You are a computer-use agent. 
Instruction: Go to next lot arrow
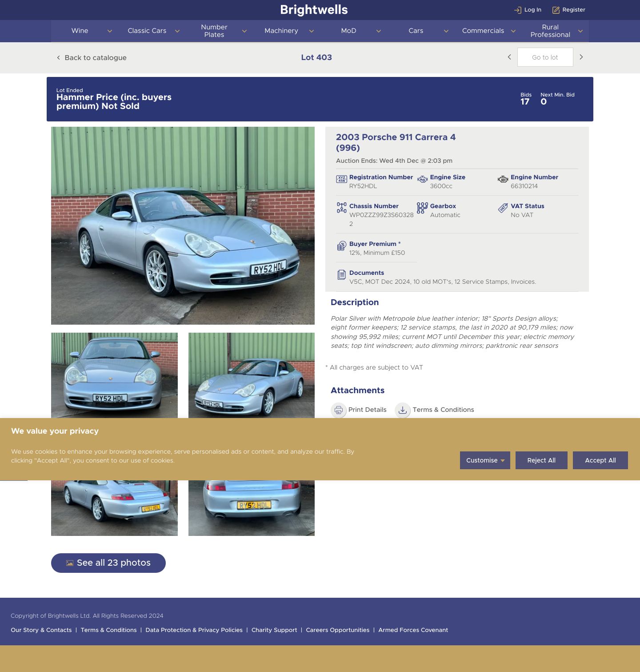click(x=581, y=57)
